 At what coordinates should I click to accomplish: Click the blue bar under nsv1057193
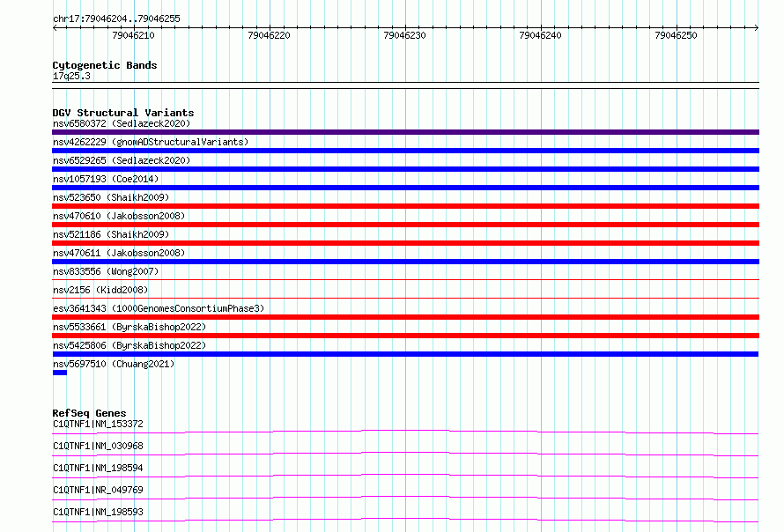405,188
